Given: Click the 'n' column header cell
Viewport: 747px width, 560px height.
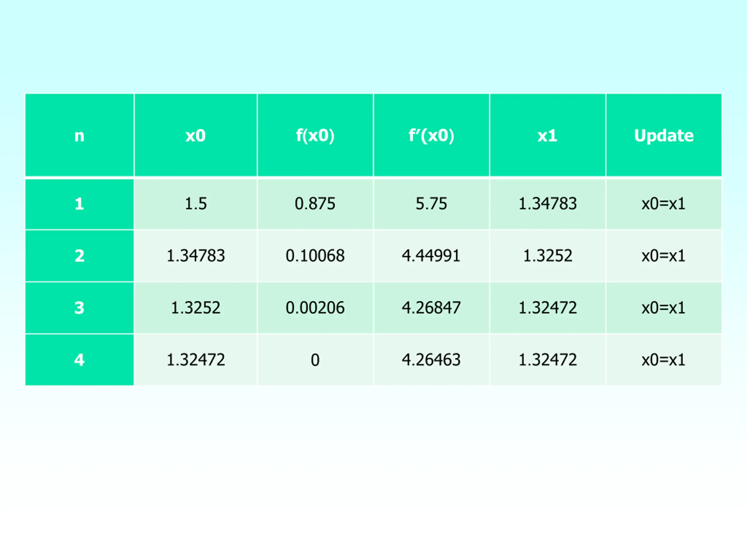Looking at the screenshot, I should tap(79, 136).
